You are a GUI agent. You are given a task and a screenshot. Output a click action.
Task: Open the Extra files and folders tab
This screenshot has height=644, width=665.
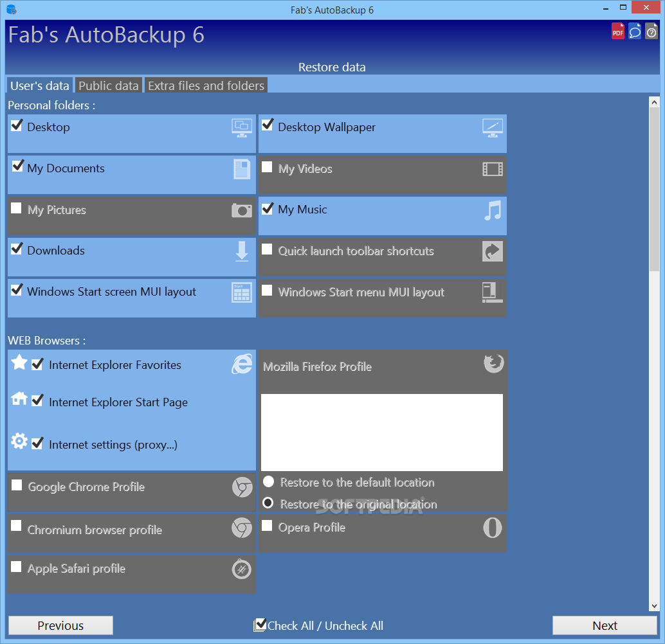[206, 85]
